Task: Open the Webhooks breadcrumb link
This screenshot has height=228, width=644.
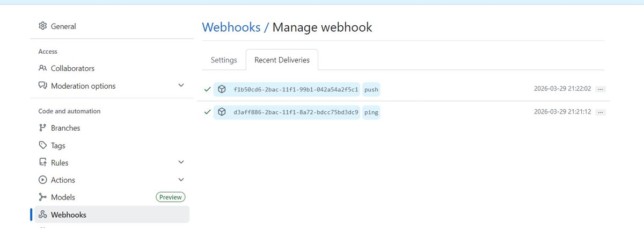Action: click(x=231, y=27)
